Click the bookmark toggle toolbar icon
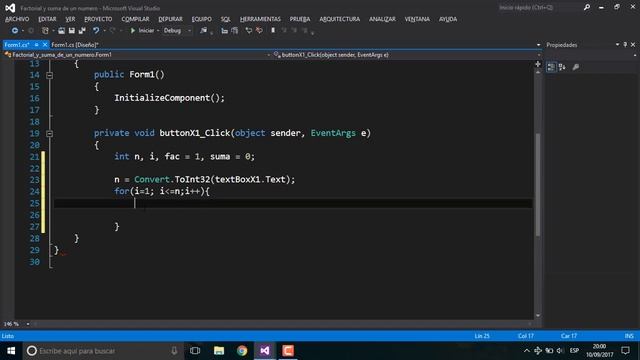Viewport: 640px width, 360px height. tap(273, 31)
